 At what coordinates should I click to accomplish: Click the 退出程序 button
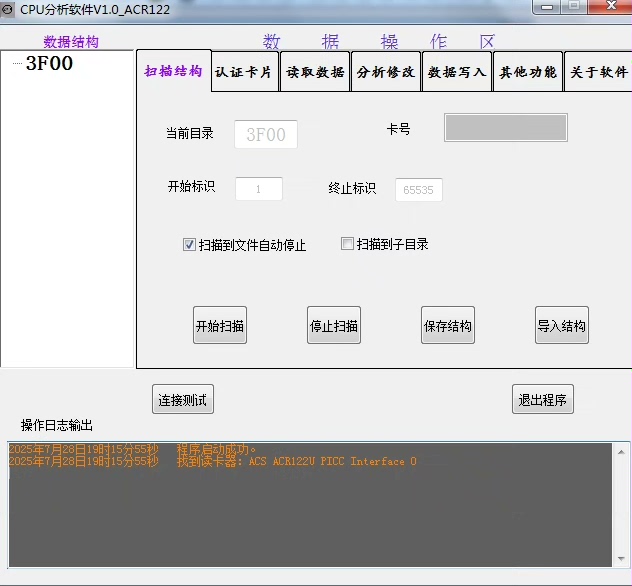tap(543, 399)
